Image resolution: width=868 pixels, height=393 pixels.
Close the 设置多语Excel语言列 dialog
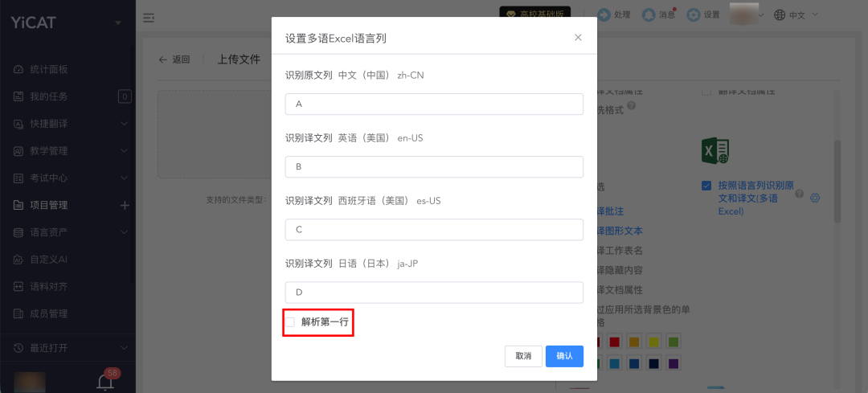578,37
